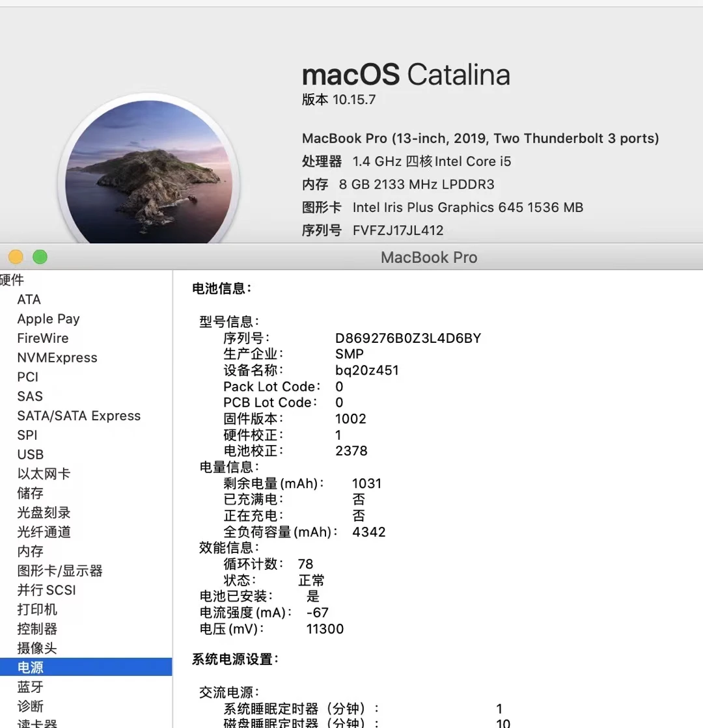Screen dimensions: 703x728
Task: View 光纤通道 details
Action: coord(44,532)
